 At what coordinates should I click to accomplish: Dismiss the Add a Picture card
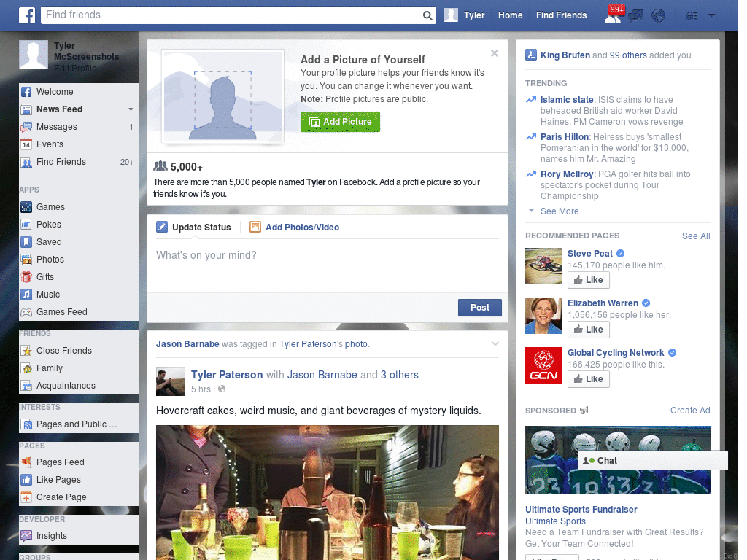coord(495,53)
